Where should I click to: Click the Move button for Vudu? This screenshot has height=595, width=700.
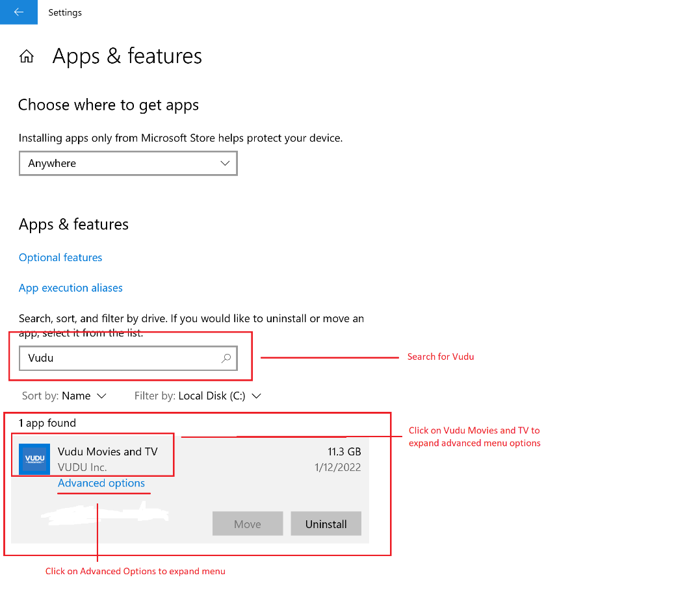click(x=248, y=524)
